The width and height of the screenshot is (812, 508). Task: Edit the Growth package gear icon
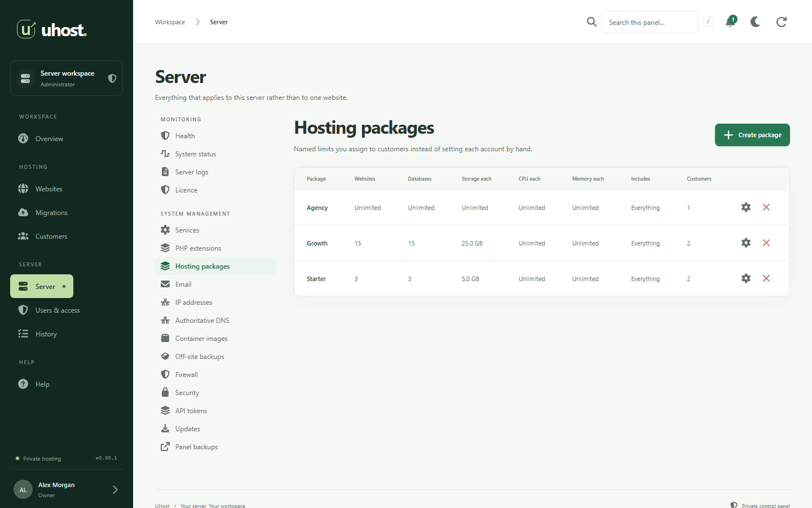pyautogui.click(x=746, y=243)
